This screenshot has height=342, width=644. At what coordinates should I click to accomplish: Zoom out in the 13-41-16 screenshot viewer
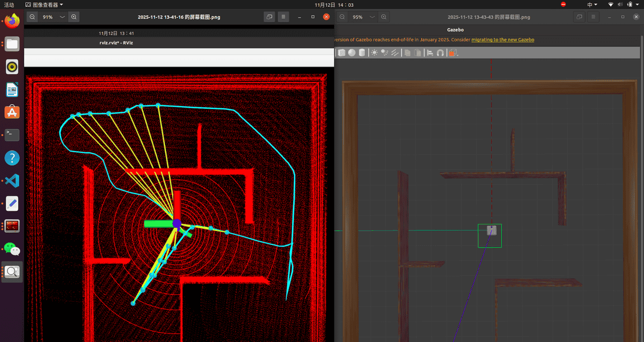pos(32,17)
